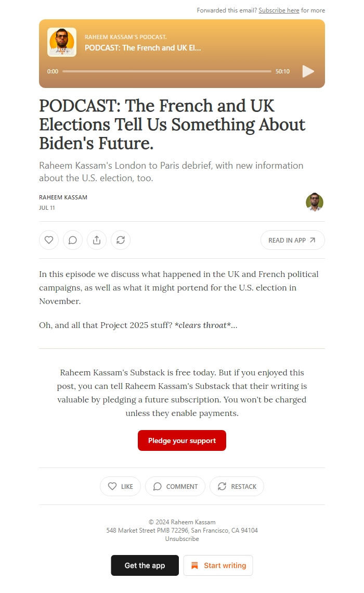Open the Subscribe here link
This screenshot has width=364, height=593.
pos(279,10)
